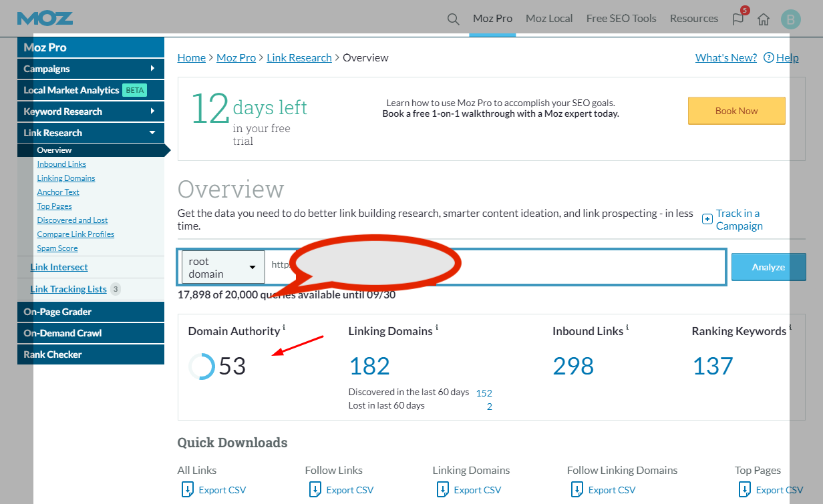Click the 152 discovered domains number
Viewport: 823px width, 504px height.
point(484,393)
